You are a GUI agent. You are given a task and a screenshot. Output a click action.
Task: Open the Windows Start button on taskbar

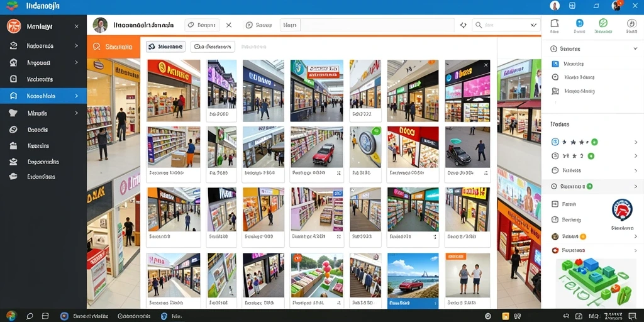click(x=11, y=316)
